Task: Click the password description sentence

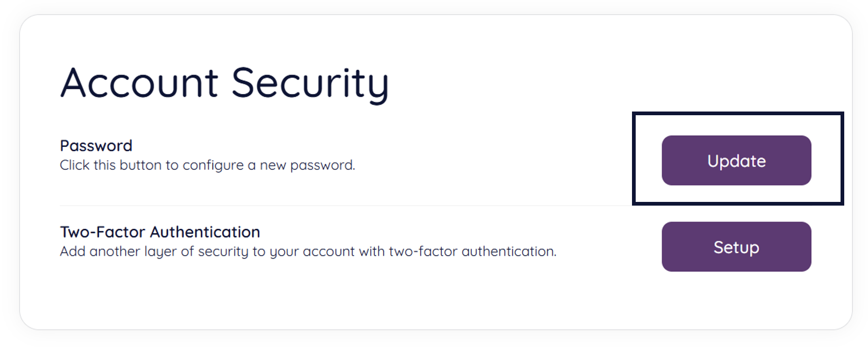Action: 207,165
